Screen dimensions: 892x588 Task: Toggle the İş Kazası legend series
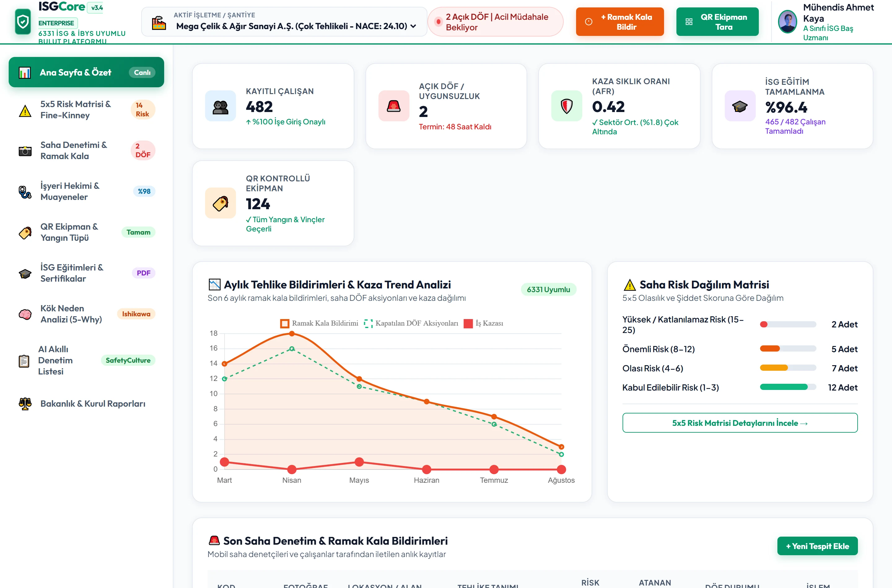point(483,323)
